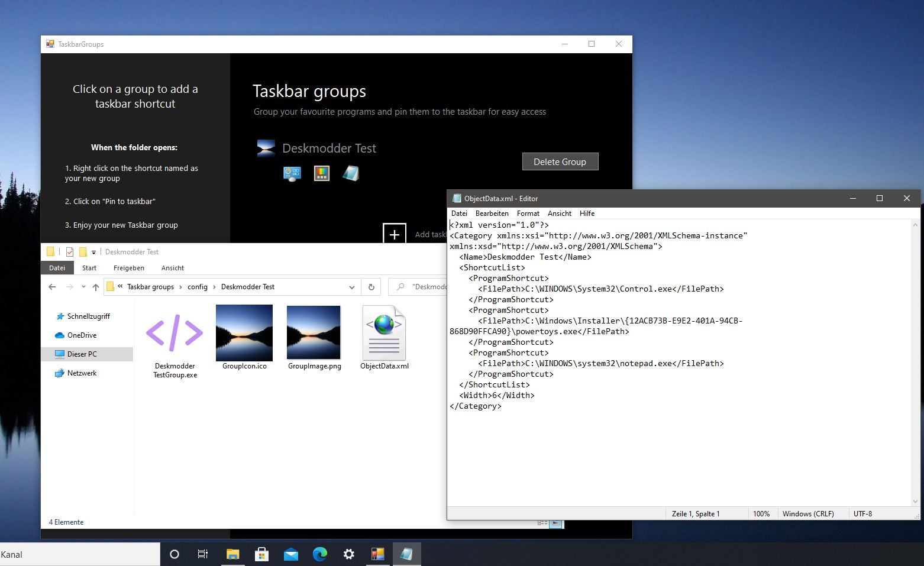The image size is (924, 566).
Task: Switch Explorer to large icons view
Action: pyautogui.click(x=555, y=523)
